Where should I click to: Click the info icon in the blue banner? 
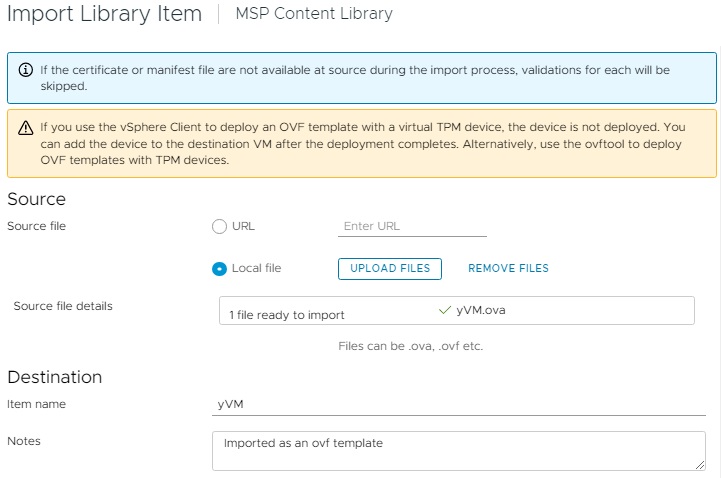(26, 71)
